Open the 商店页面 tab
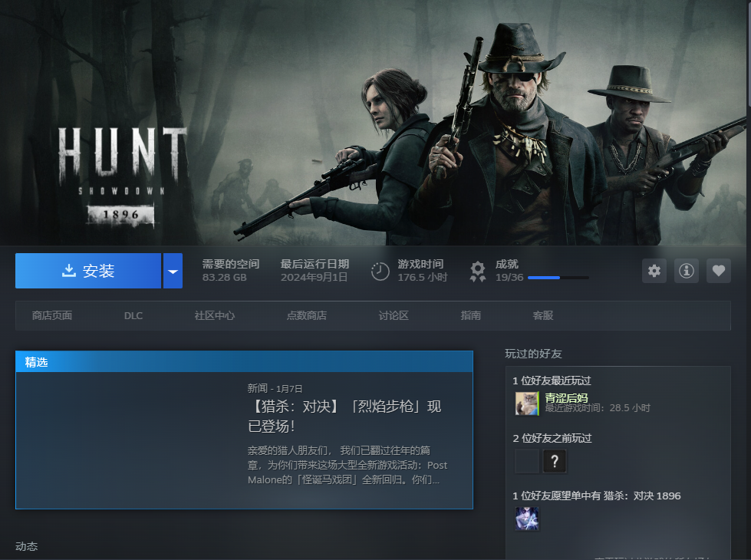 [52, 316]
